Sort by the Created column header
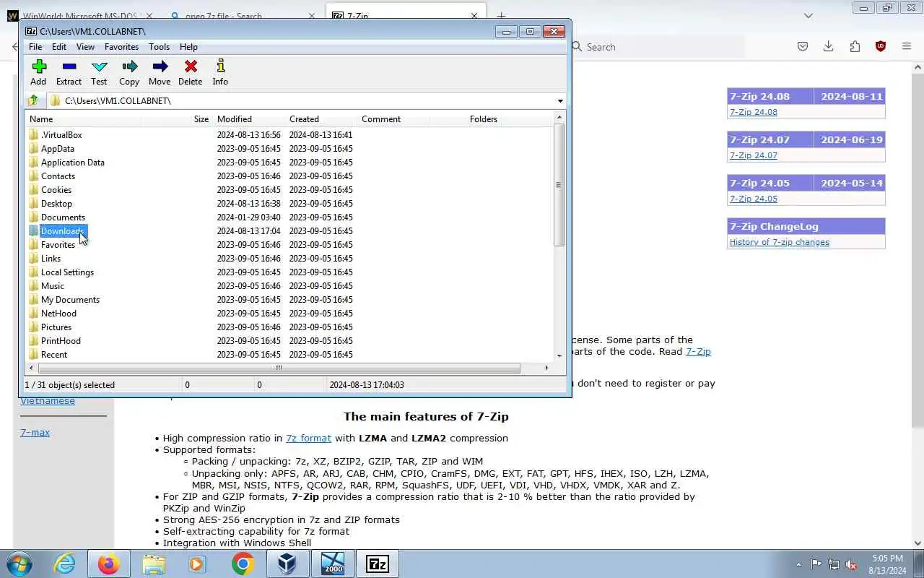This screenshot has width=924, height=578. click(322, 119)
